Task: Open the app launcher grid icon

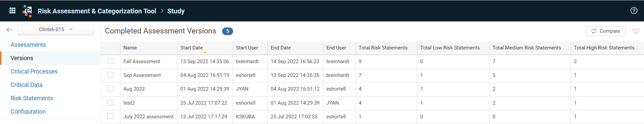Action: coord(12,11)
